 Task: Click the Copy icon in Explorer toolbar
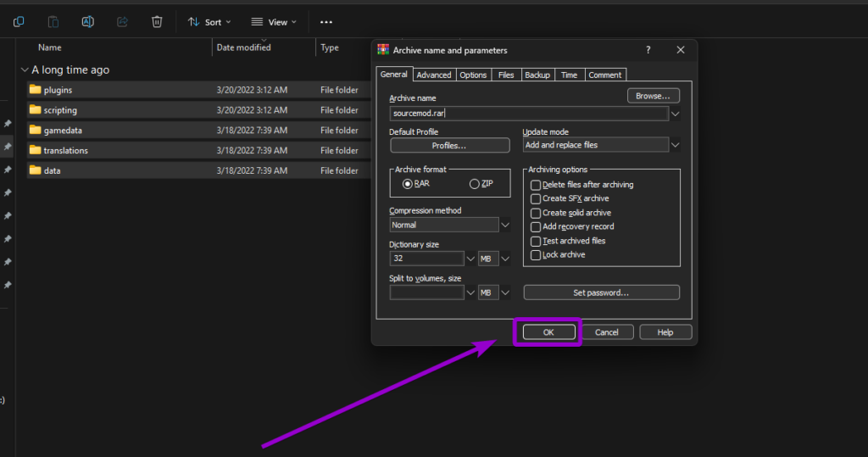19,21
